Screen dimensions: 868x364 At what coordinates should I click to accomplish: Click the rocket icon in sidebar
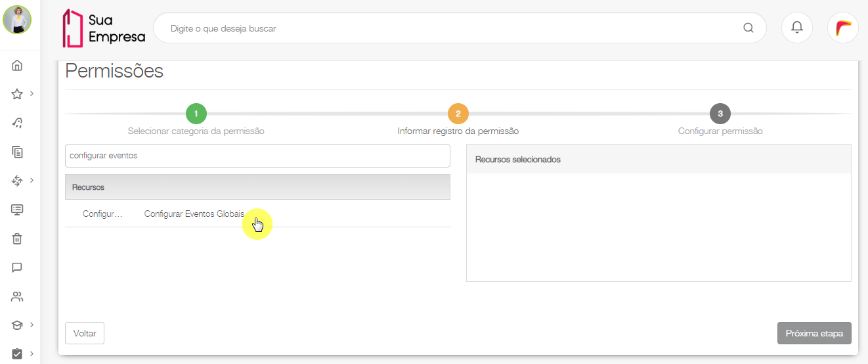click(17, 123)
